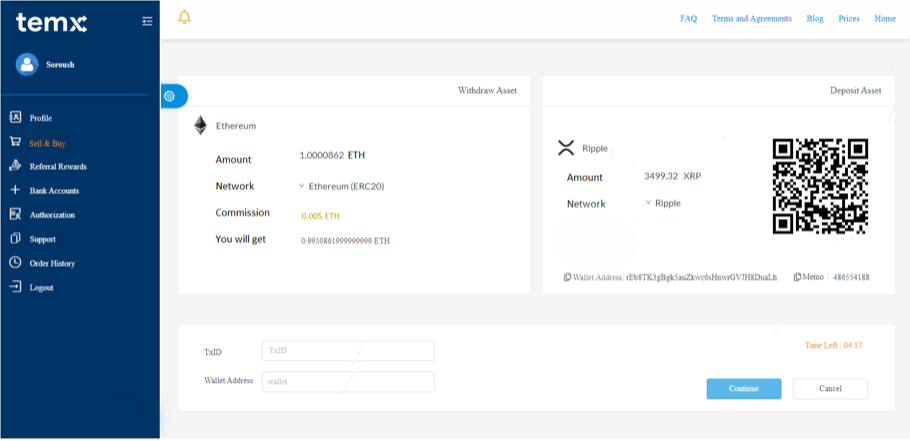
Task: Open Terms and Agreements link
Action: tap(751, 19)
